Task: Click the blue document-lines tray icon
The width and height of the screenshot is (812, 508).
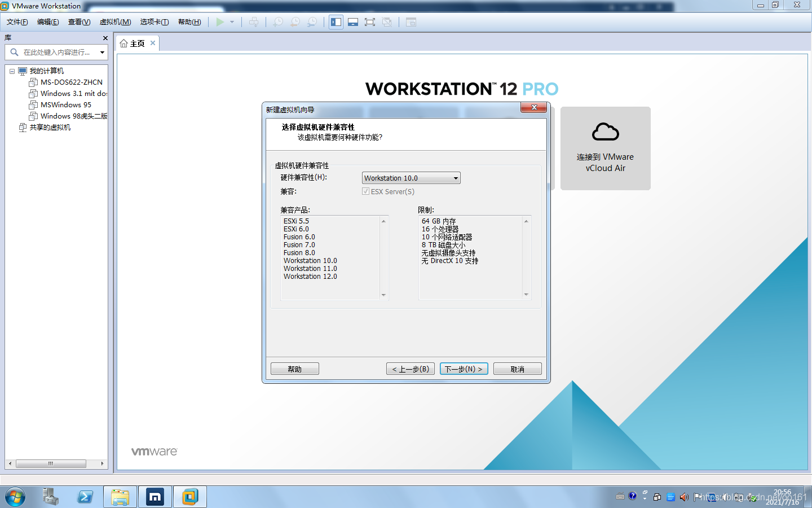Action: (670, 497)
